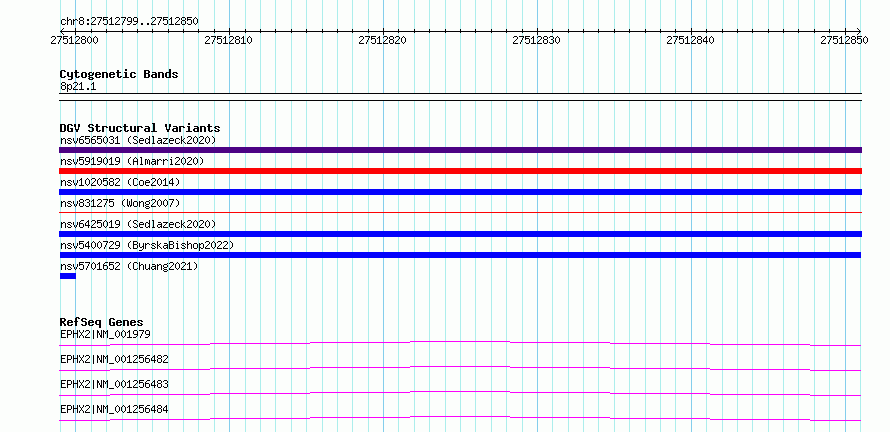Select gene label EPHX2|NM_001256482
The height and width of the screenshot is (432, 890).
[114, 359]
